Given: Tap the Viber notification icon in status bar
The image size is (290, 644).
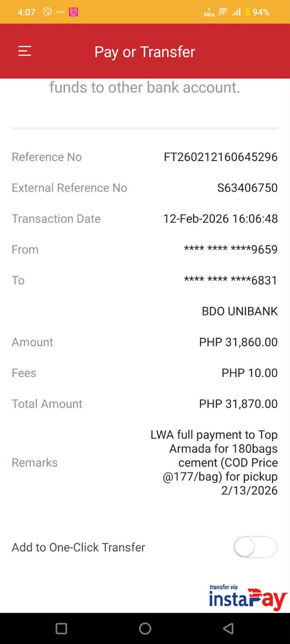Looking at the screenshot, I should [48, 12].
